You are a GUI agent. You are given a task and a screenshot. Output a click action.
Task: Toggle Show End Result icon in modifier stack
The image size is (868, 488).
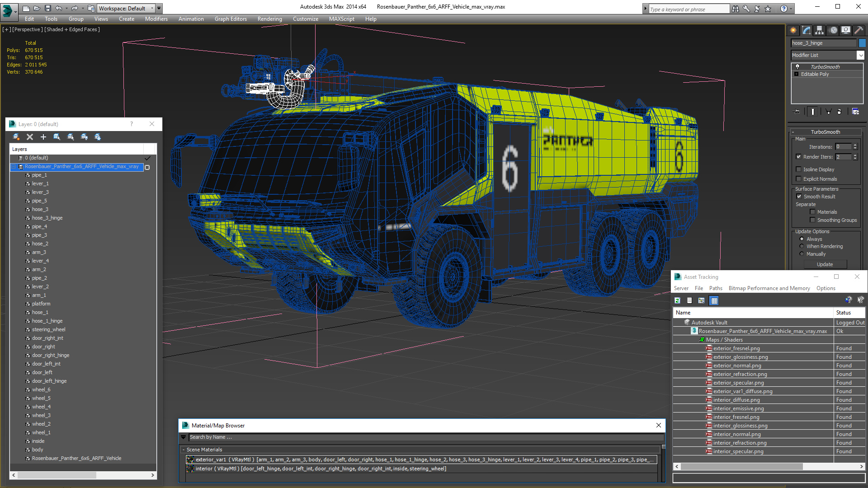click(813, 111)
